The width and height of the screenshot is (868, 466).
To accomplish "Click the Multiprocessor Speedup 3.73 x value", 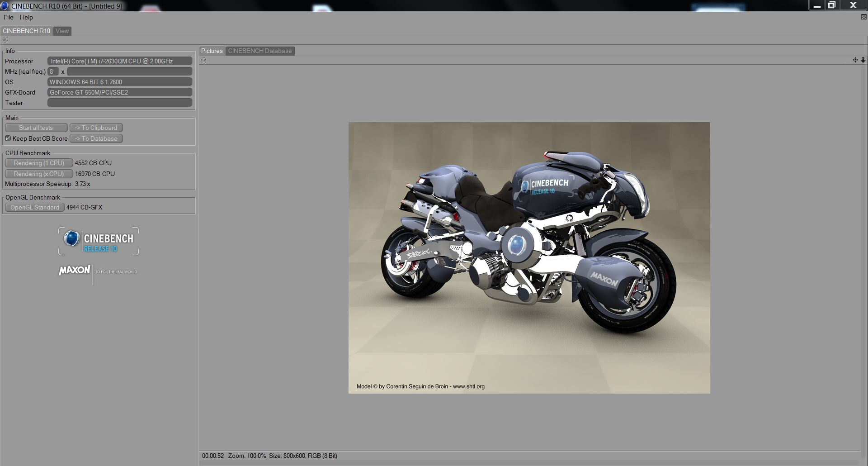I will click(x=83, y=184).
